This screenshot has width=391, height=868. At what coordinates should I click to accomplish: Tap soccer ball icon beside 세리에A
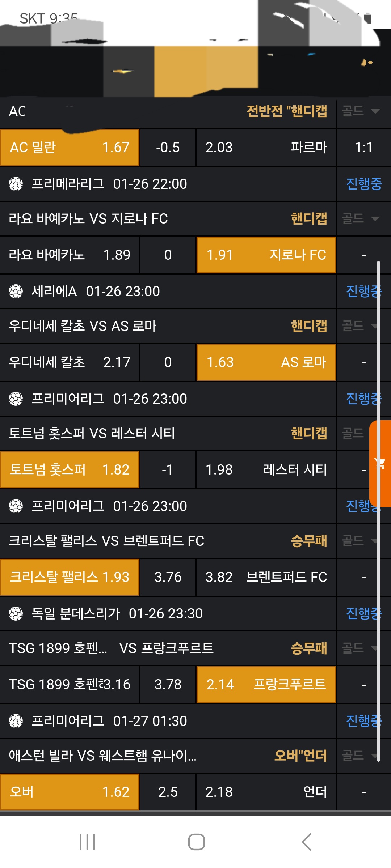point(16,292)
